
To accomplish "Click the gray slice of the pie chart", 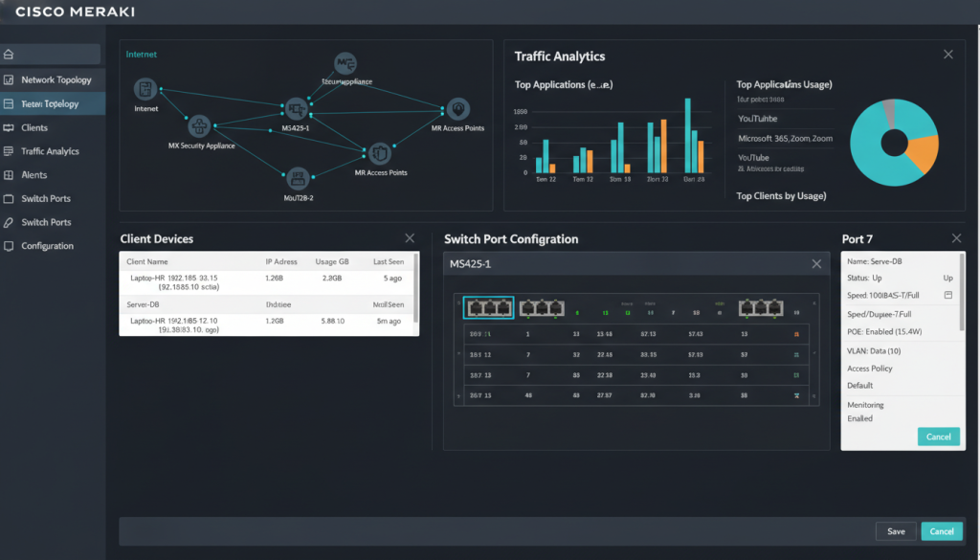I will [x=890, y=113].
